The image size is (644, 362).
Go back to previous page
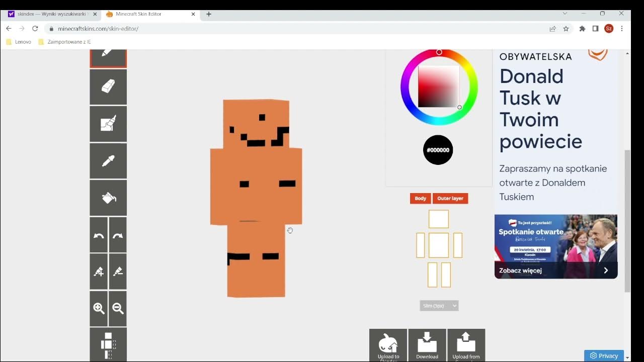[9, 29]
